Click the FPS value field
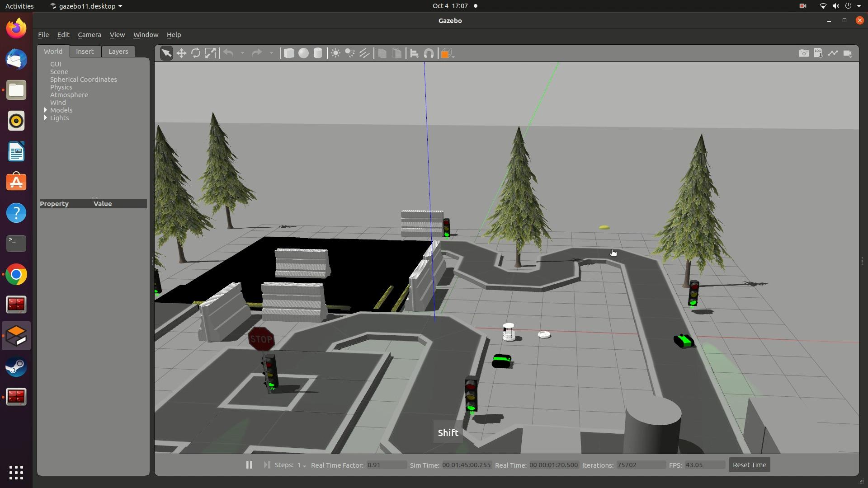This screenshot has height=488, width=868. pyautogui.click(x=705, y=465)
